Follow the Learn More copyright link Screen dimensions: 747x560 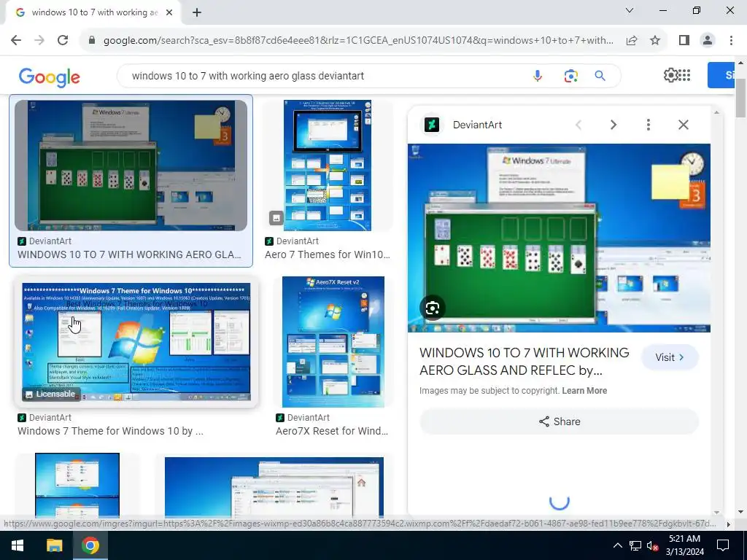click(584, 391)
